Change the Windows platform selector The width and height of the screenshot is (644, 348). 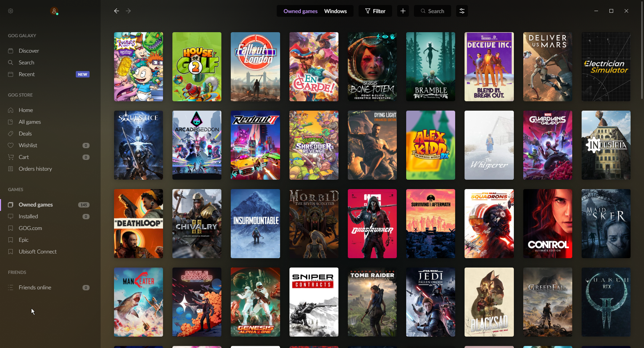coord(335,11)
